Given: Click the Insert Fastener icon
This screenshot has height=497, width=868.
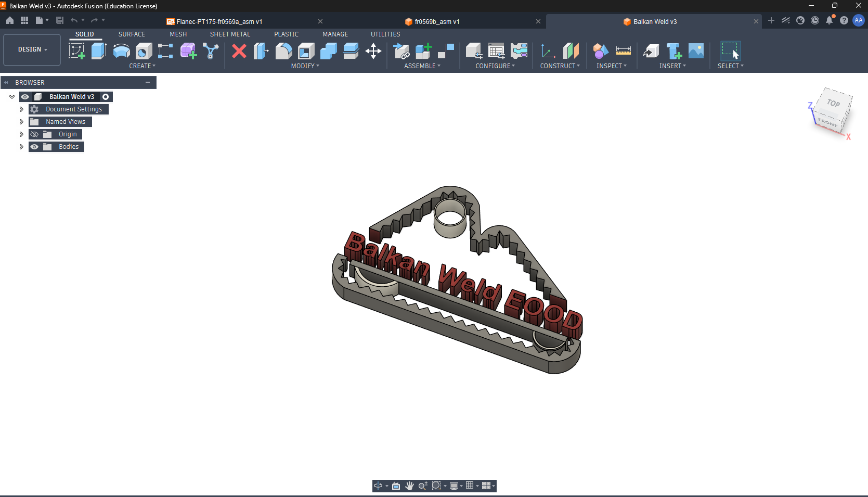Looking at the screenshot, I should (x=673, y=51).
